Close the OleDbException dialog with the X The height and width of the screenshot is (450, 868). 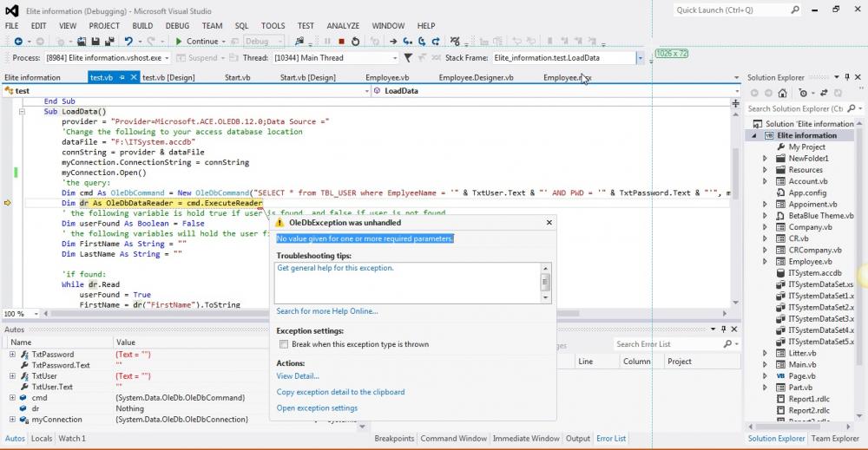549,222
